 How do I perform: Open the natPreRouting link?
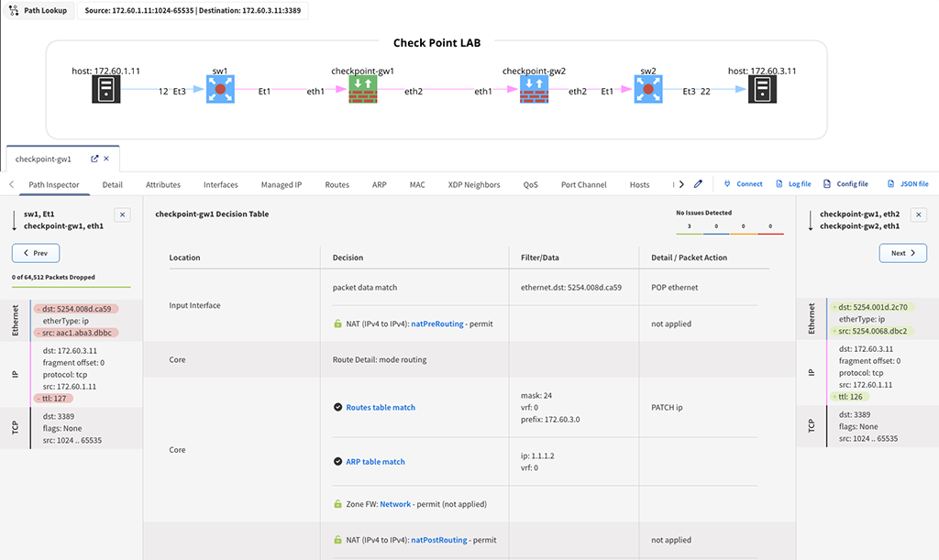pos(437,324)
